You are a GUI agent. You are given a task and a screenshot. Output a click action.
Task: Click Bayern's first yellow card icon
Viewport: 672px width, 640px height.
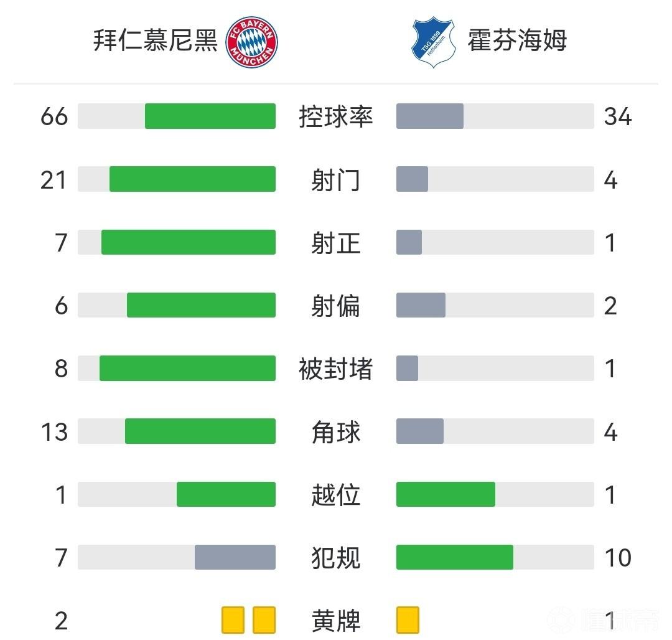pos(233,620)
